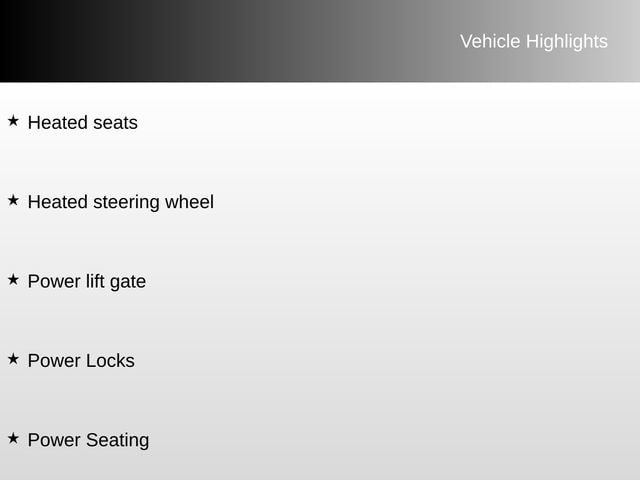Click the Vehicle Highlights slide title
This screenshot has width=640, height=480.
click(x=533, y=41)
